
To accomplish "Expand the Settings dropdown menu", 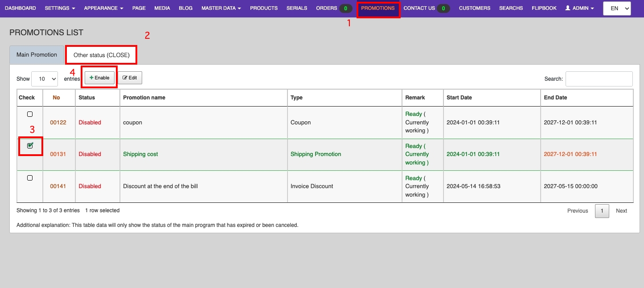I will [x=60, y=8].
